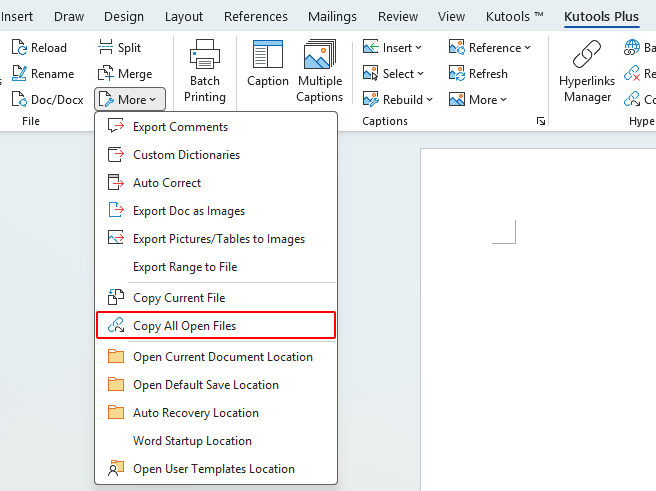656x491 pixels.
Task: Switch to the Draw tab
Action: coord(69,17)
